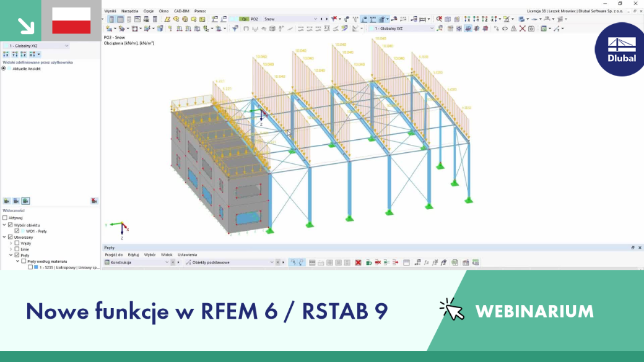The height and width of the screenshot is (362, 644).
Task: Click the green camera view icon
Action: tap(25, 201)
